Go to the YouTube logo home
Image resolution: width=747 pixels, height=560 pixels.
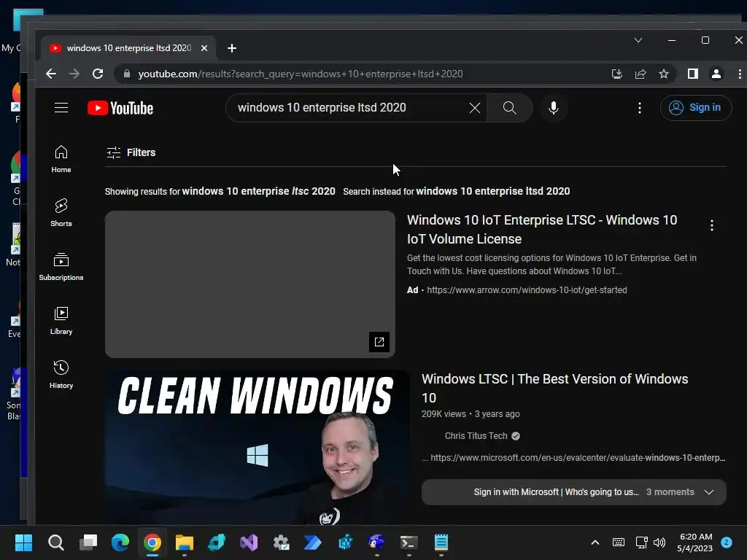[120, 108]
